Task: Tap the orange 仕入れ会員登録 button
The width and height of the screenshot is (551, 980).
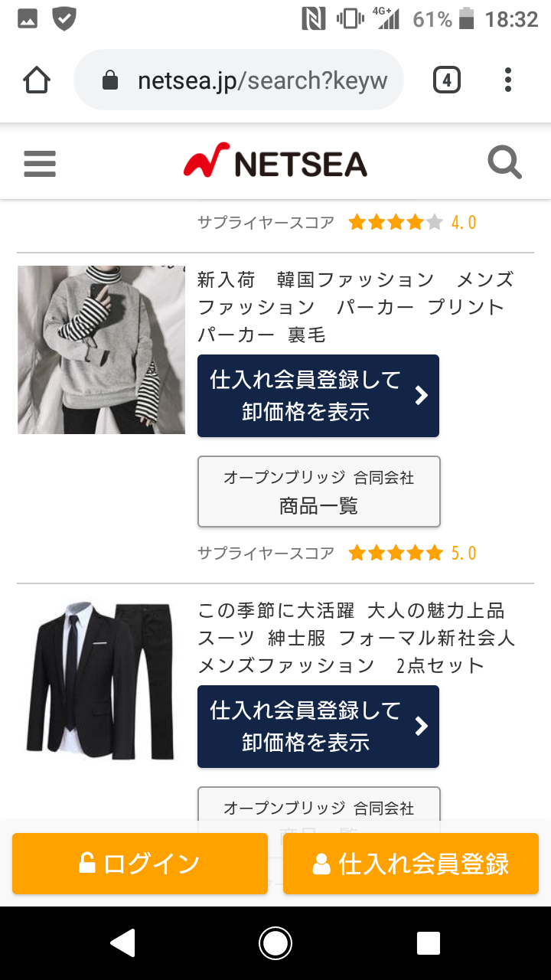Action: pos(411,864)
